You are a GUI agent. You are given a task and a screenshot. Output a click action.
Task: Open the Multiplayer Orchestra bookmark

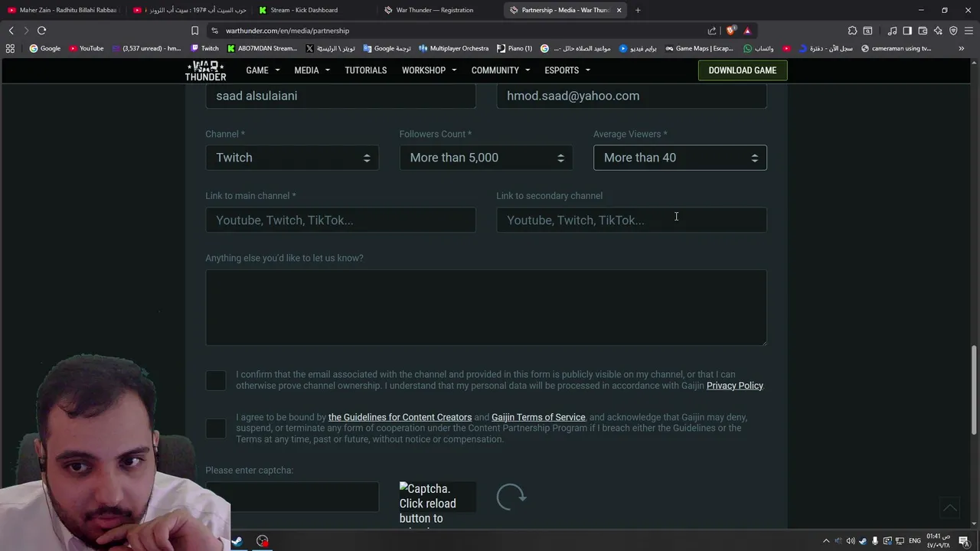(x=453, y=48)
